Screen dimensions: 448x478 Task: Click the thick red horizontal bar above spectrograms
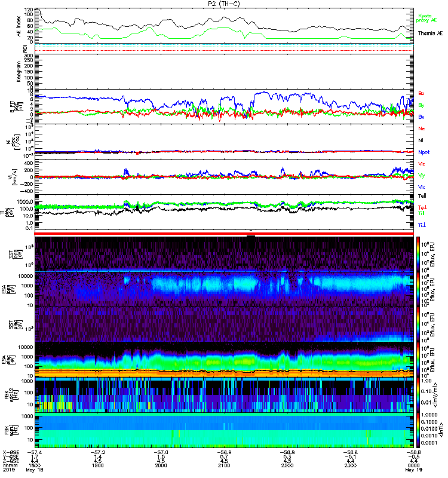point(224,234)
